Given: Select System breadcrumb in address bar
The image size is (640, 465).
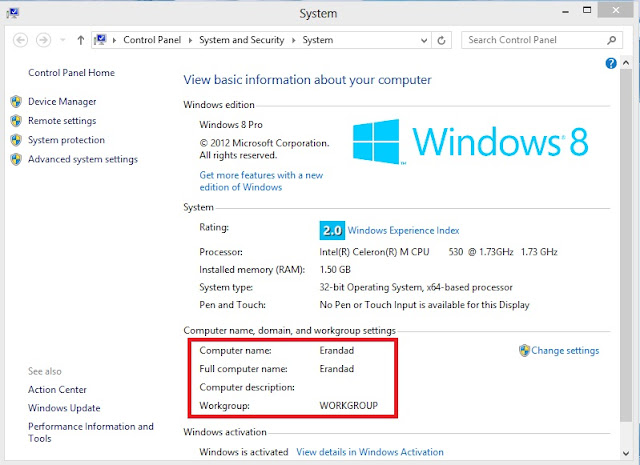Looking at the screenshot, I should [x=318, y=40].
